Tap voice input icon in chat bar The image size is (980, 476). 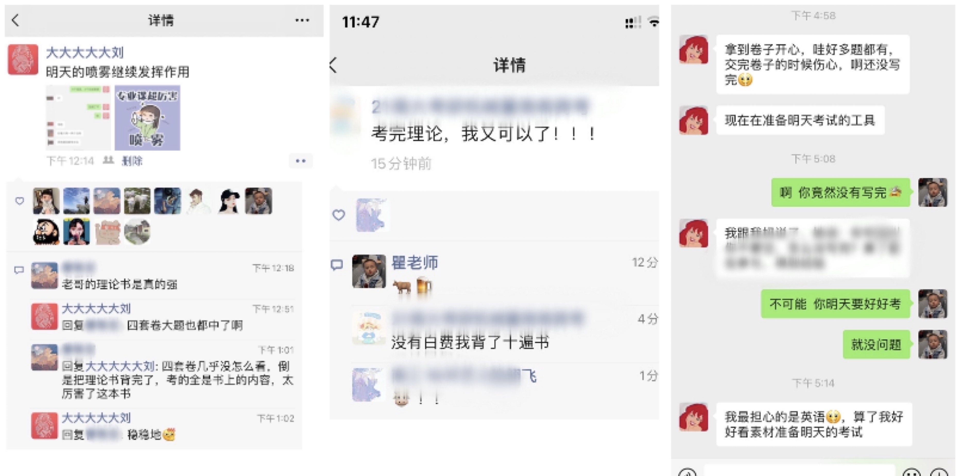point(688,472)
